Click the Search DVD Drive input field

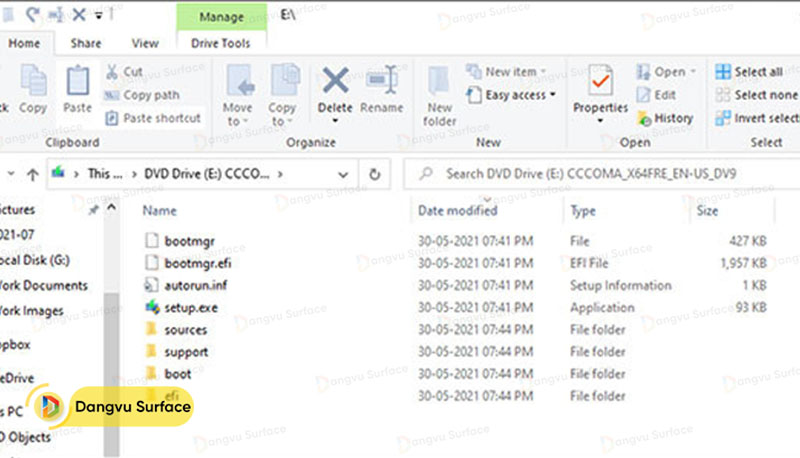point(602,174)
